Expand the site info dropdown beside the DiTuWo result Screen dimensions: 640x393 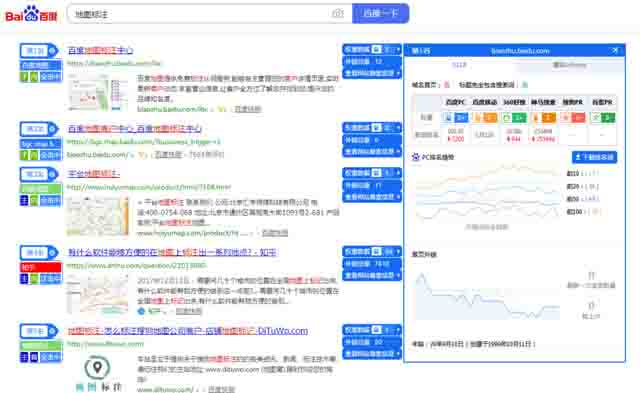coord(372,353)
